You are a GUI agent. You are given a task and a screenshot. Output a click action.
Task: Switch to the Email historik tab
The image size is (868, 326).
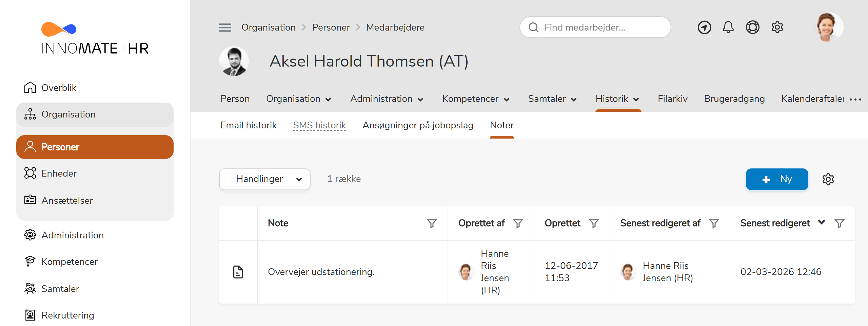(249, 125)
